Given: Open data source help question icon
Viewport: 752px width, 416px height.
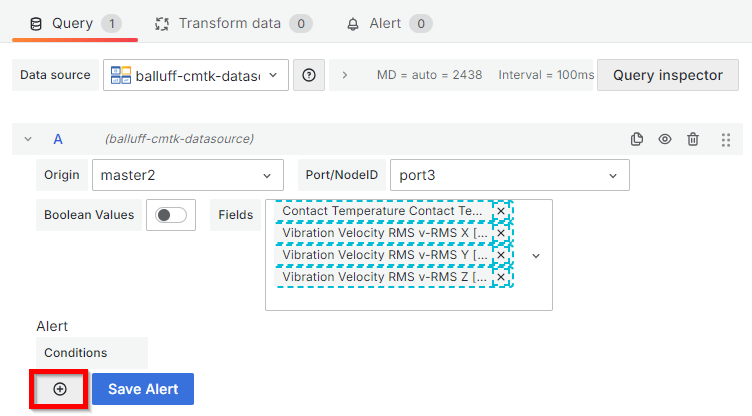Looking at the screenshot, I should click(x=309, y=75).
